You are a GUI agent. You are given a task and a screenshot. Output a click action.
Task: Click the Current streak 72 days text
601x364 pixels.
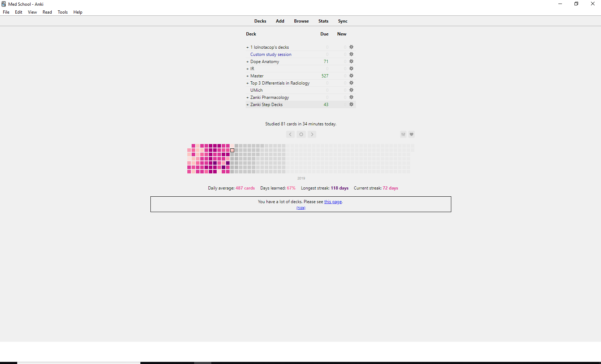click(376, 188)
